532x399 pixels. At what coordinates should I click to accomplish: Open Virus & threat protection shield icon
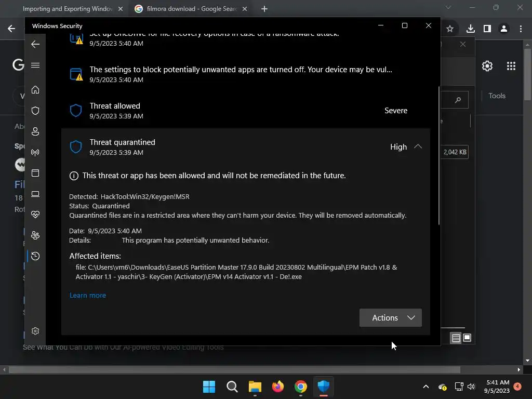click(35, 111)
